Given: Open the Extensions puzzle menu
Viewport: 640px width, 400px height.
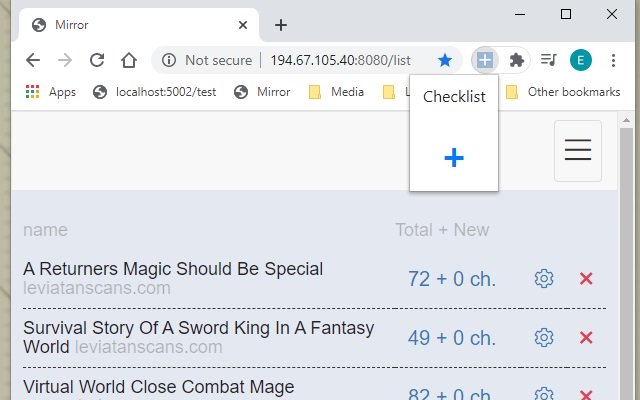Looking at the screenshot, I should (517, 60).
